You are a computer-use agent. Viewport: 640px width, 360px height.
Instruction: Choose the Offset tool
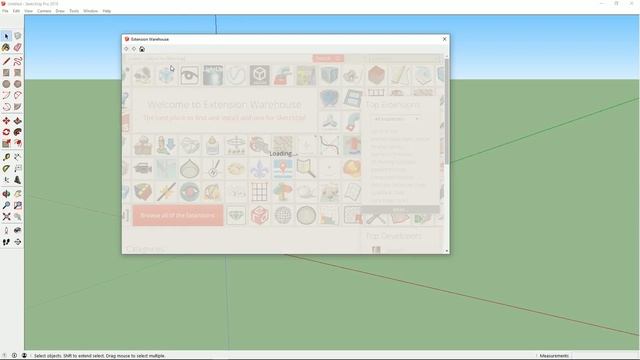coord(18,143)
